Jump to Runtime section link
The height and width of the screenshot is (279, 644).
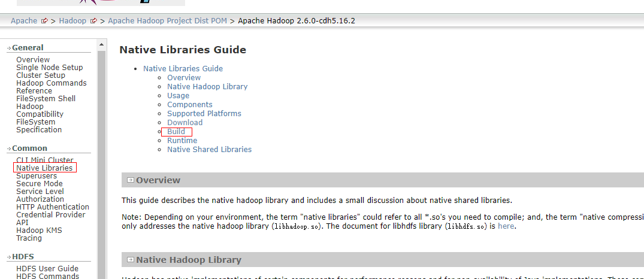coord(182,140)
